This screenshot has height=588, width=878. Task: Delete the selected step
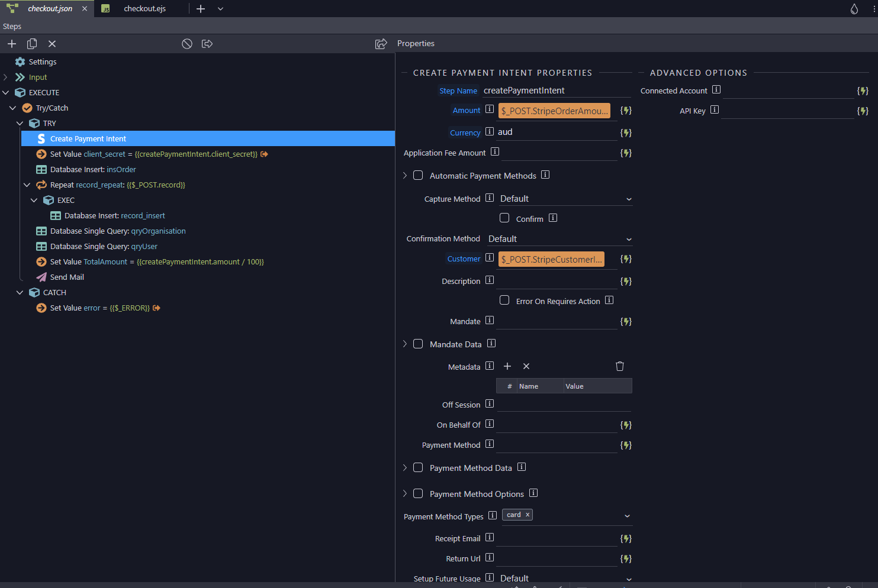[x=52, y=43]
